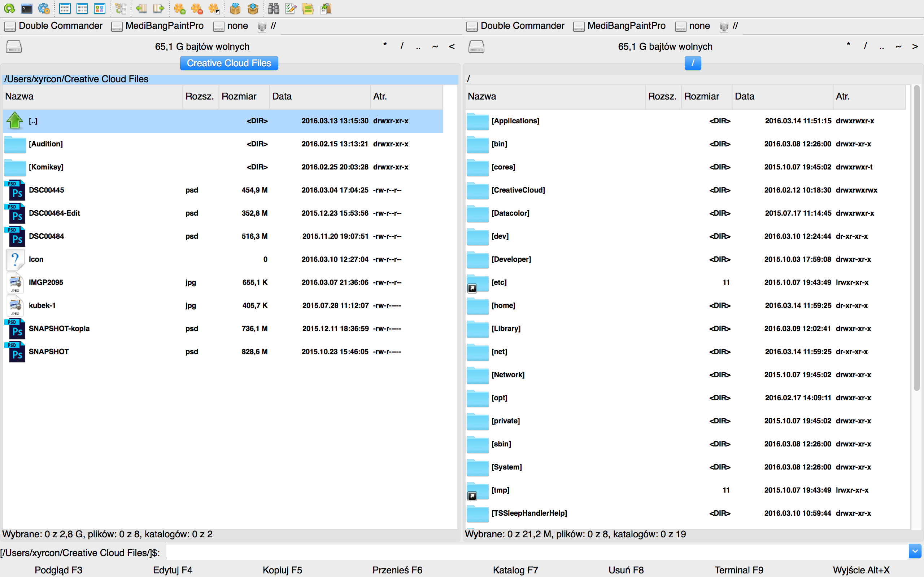Open options via the gear icon
The image size is (924, 577).
pyautogui.click(x=44, y=8)
